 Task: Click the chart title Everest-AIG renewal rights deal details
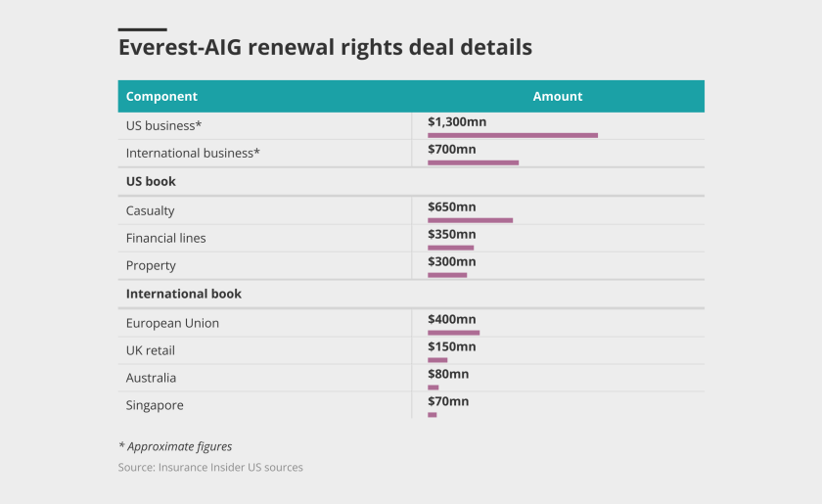(x=325, y=47)
